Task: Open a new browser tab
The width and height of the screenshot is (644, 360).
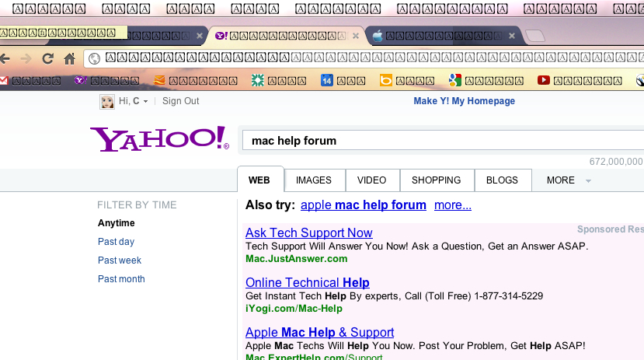Action: point(535,37)
